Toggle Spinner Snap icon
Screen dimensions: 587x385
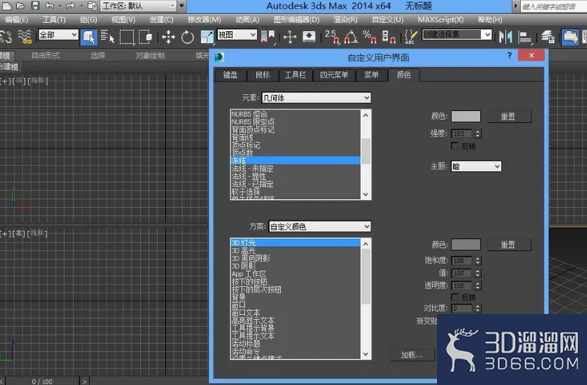tap(389, 37)
